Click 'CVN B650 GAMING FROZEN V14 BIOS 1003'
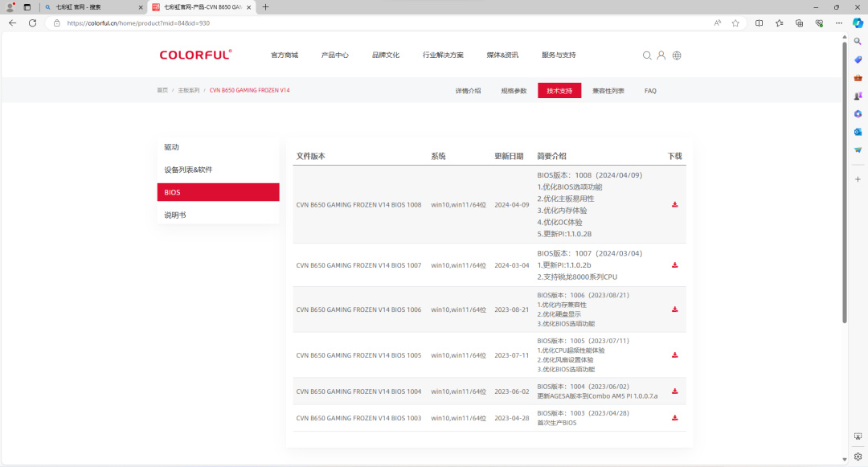 (358, 418)
